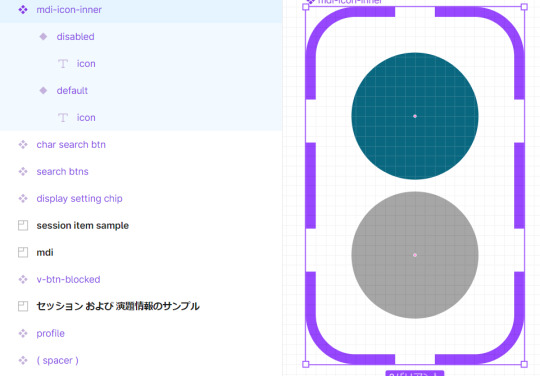Click the disabled layer label
This screenshot has width=540, height=376.
(x=75, y=36)
